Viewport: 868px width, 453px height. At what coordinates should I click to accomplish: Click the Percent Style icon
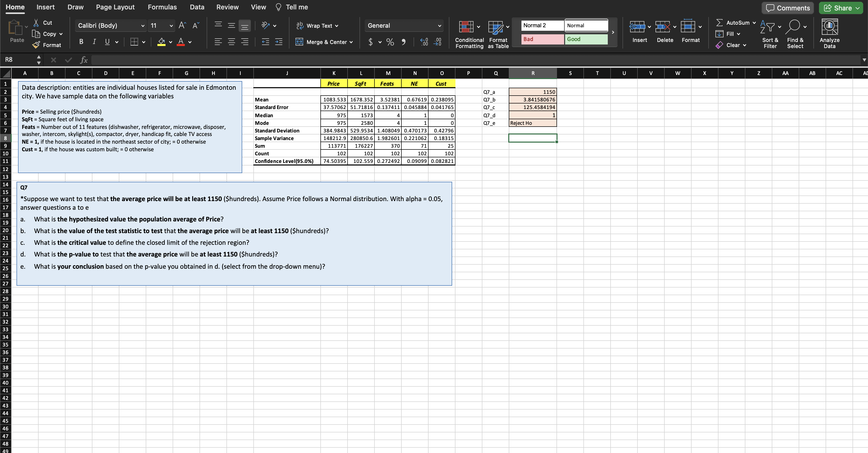point(390,42)
